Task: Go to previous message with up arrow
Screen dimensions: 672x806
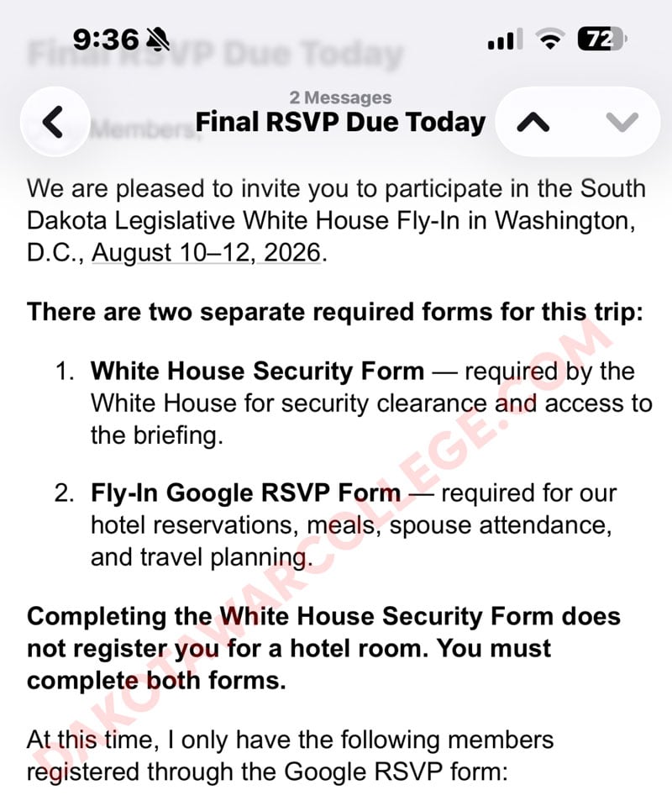Action: 533,123
